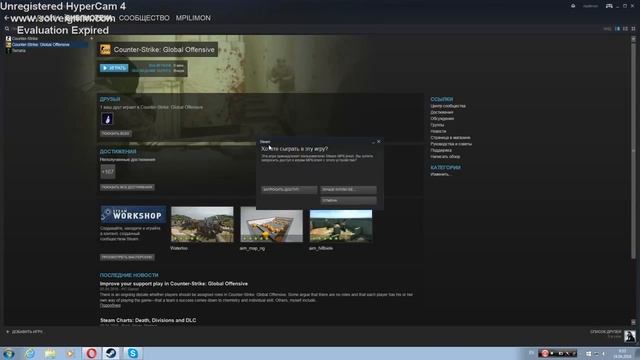This screenshot has width=640, height=360.
Task: Click the read more link under first news
Action: (110, 305)
